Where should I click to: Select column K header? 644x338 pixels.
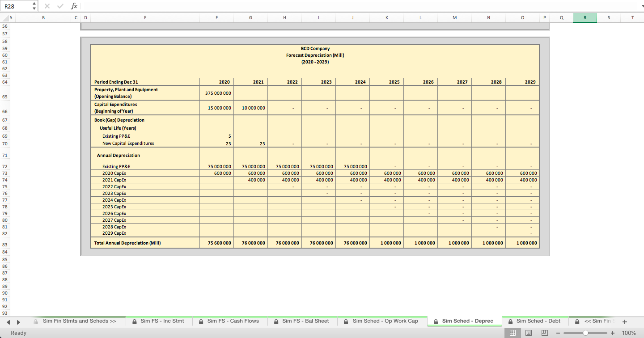[386, 18]
